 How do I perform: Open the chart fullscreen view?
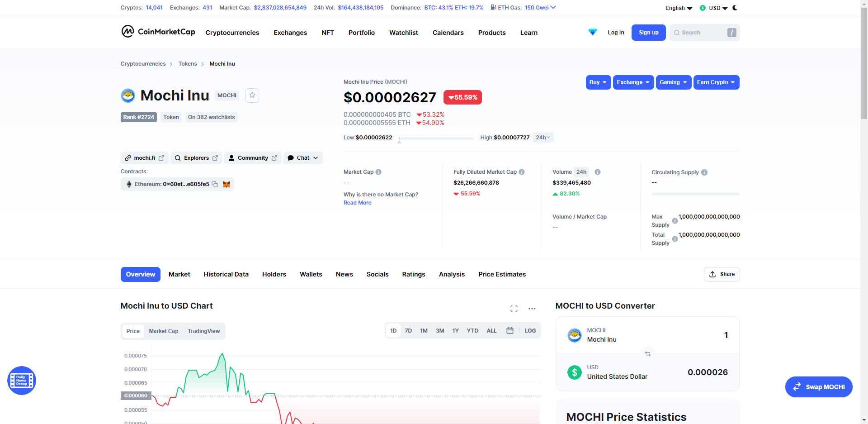click(x=514, y=309)
